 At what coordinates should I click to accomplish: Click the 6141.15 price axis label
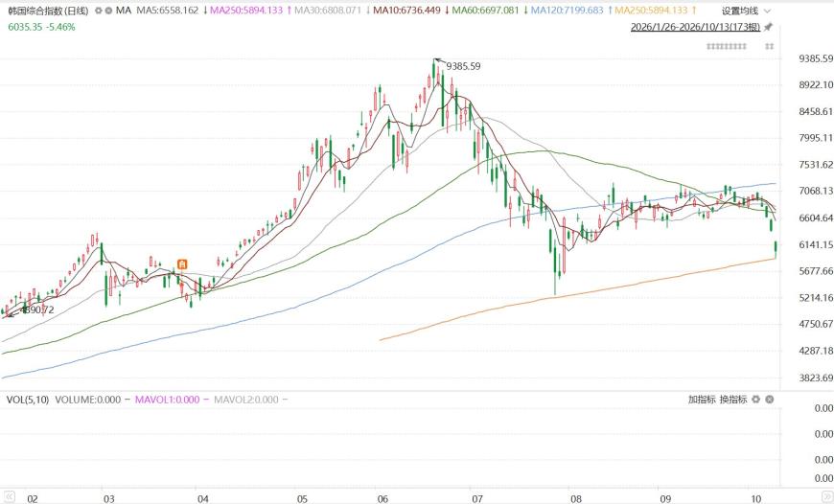point(816,244)
